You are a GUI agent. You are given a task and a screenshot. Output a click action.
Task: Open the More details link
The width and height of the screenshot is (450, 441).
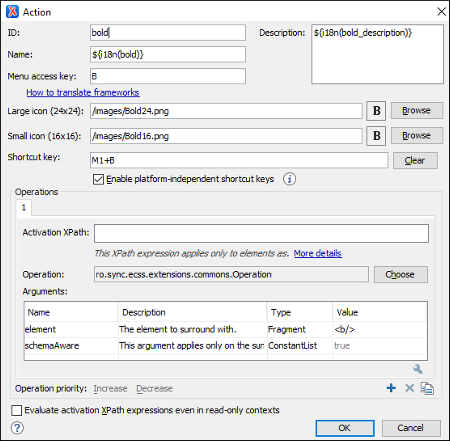coord(318,254)
